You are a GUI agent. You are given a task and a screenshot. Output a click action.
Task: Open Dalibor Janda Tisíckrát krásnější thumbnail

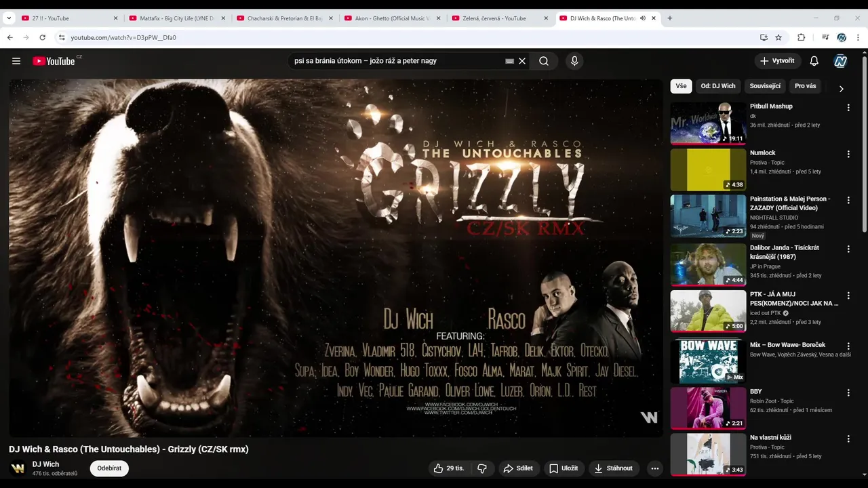(x=708, y=265)
